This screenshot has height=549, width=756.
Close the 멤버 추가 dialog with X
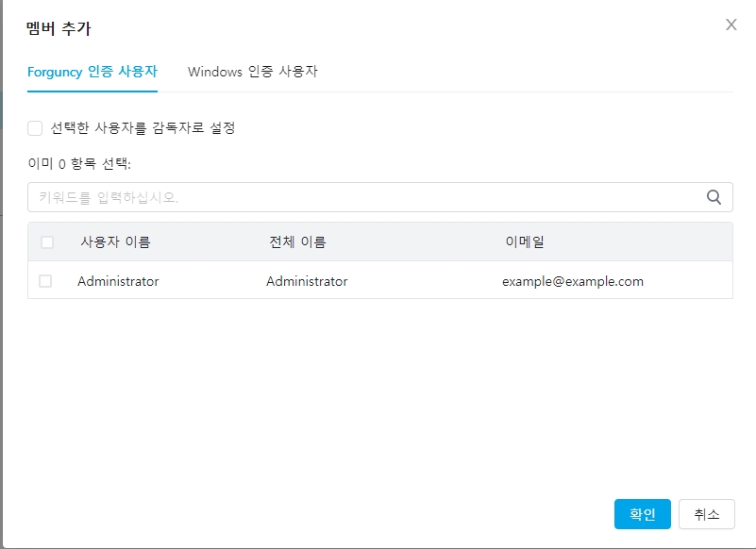pyautogui.click(x=731, y=25)
